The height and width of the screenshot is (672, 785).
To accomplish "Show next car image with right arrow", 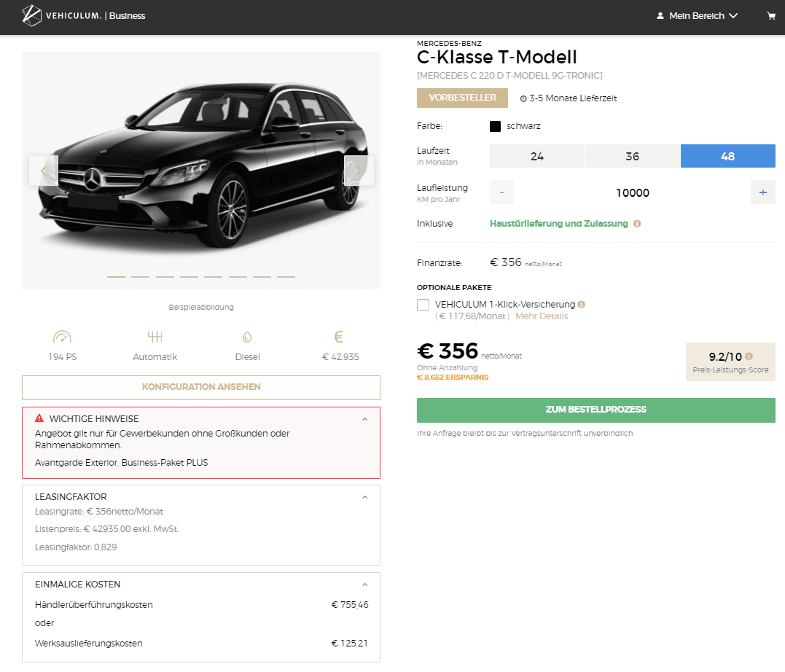I will coord(359,171).
